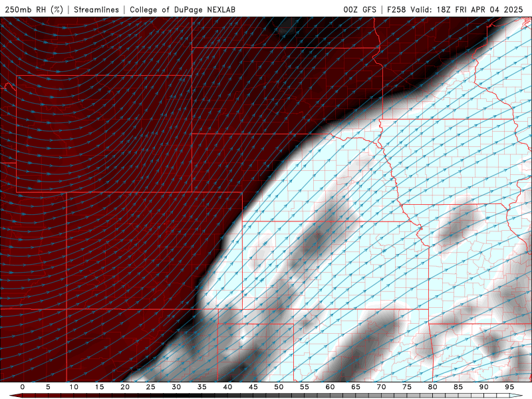Pick the "70" value on the legend

pos(381,387)
